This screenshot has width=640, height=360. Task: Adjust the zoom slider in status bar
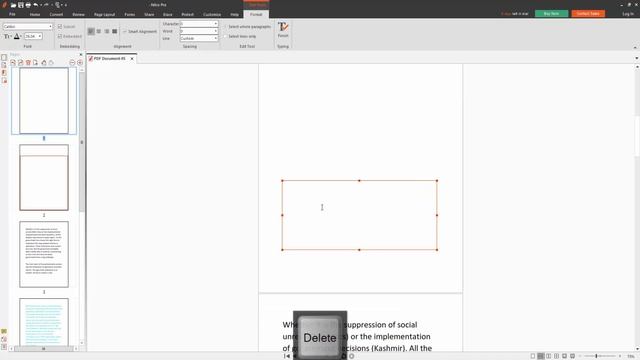(x=596, y=356)
